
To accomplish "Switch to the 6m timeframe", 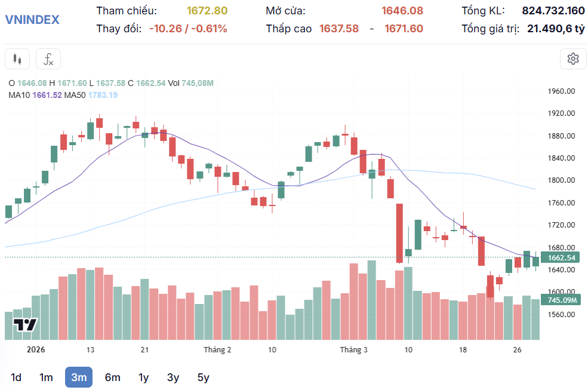I will click(x=112, y=377).
